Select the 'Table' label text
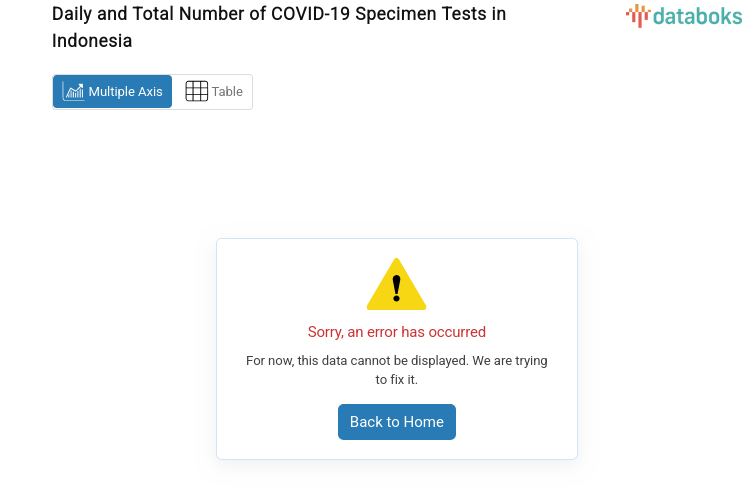753x498 pixels. 227,92
